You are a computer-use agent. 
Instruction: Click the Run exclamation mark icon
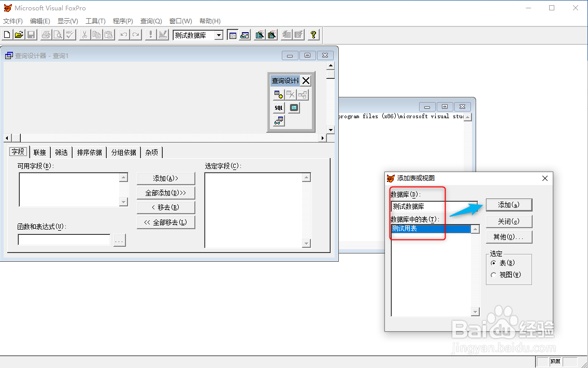pyautogui.click(x=151, y=35)
